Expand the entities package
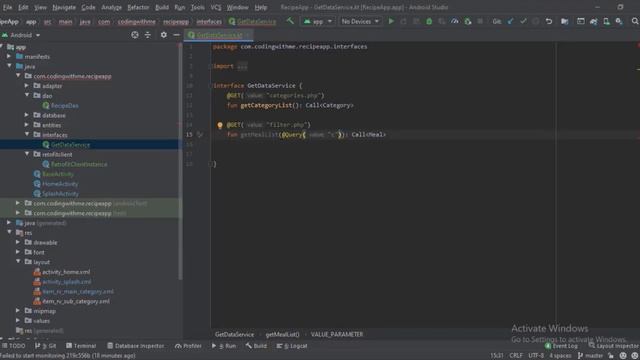Screen dimensions: 640x360 point(27,125)
